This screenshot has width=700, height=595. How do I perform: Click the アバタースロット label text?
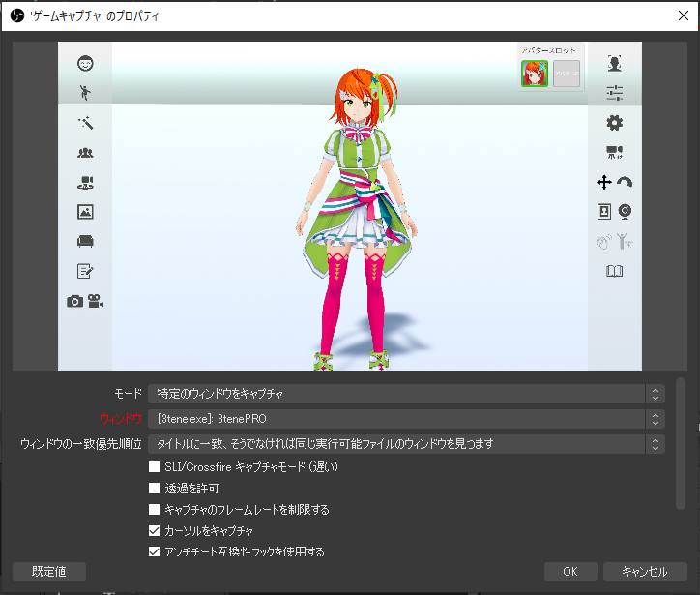point(548,50)
